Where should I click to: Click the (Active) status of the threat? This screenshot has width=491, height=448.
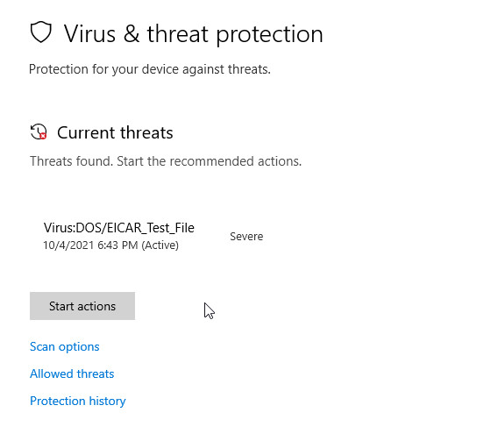[x=160, y=245]
